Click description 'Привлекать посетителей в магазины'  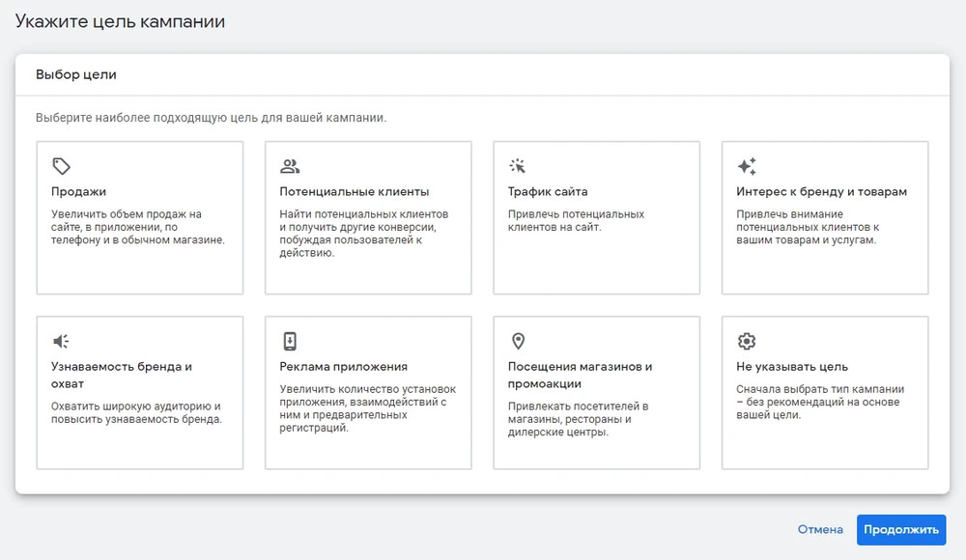click(578, 419)
